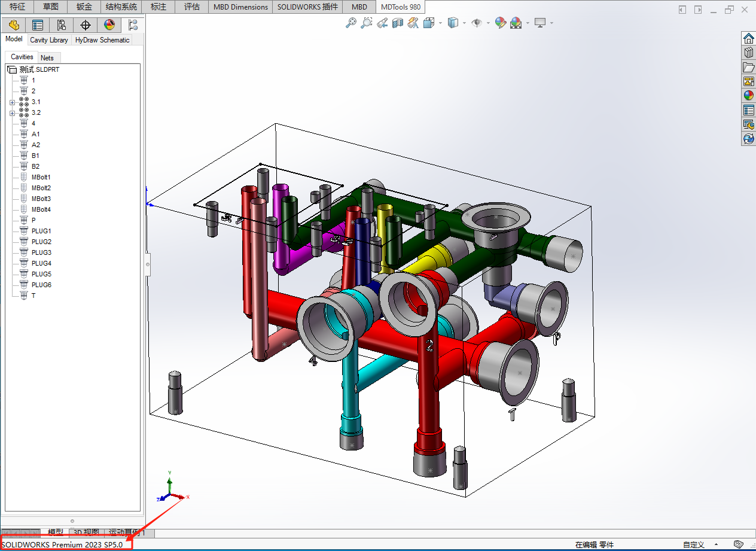Open the SOLIDWORKS 插件 tab
756x551 pixels.
click(x=308, y=7)
